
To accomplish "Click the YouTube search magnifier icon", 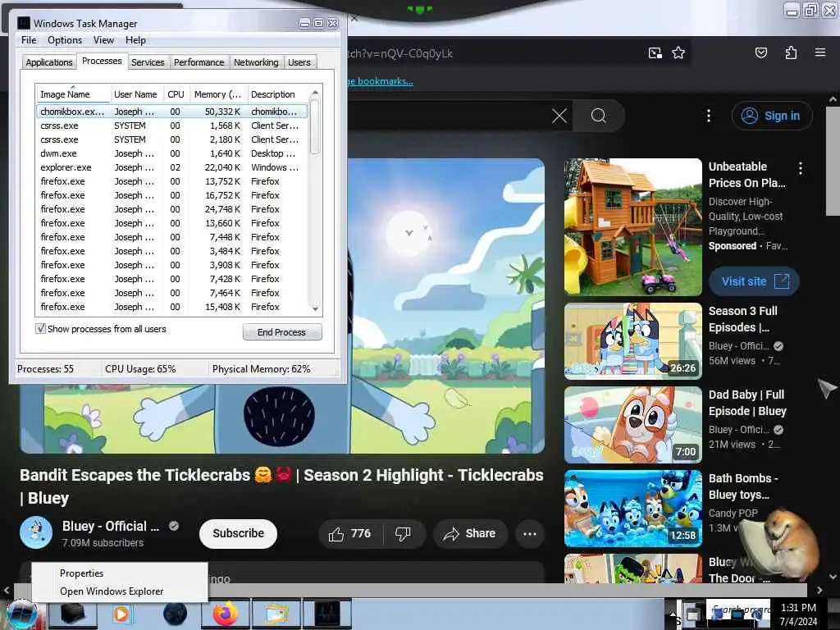I will click(x=598, y=116).
